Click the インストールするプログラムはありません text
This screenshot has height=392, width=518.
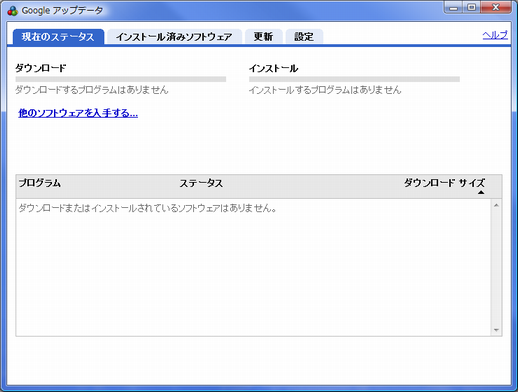point(325,90)
